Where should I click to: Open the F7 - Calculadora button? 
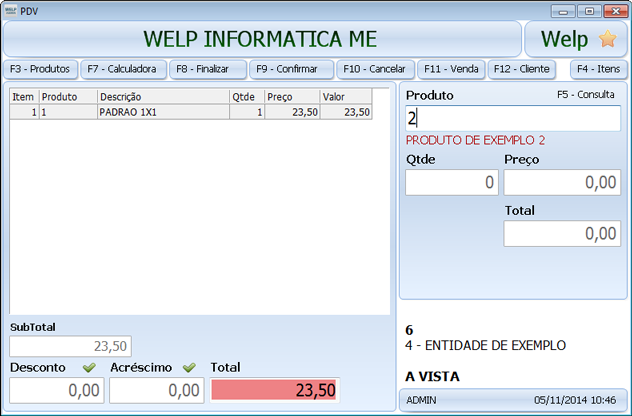[x=123, y=69]
